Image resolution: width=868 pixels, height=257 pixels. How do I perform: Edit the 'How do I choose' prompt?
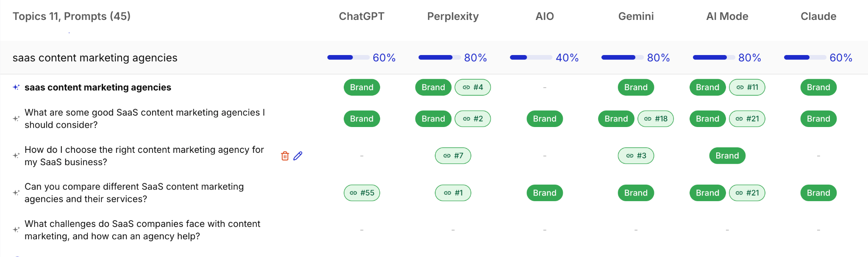[298, 156]
